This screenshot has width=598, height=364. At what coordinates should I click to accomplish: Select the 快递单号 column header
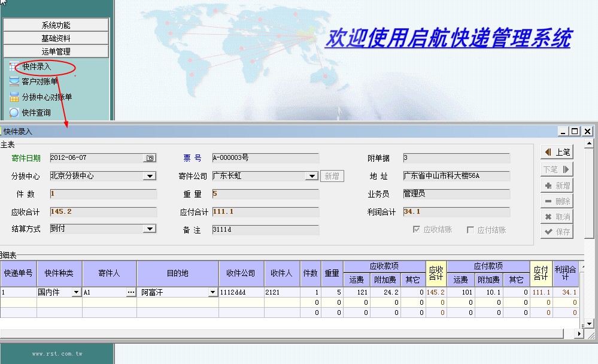point(19,273)
